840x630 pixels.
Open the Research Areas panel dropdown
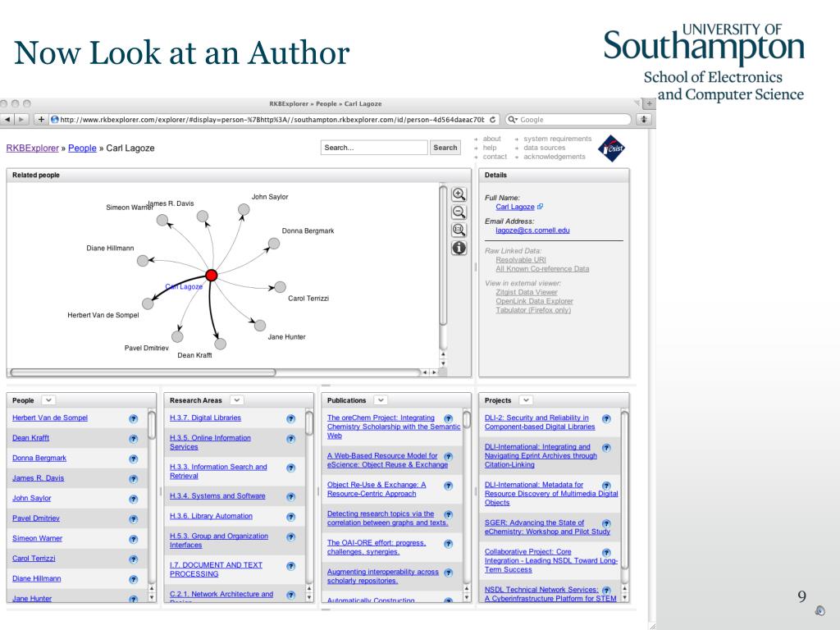point(237,400)
